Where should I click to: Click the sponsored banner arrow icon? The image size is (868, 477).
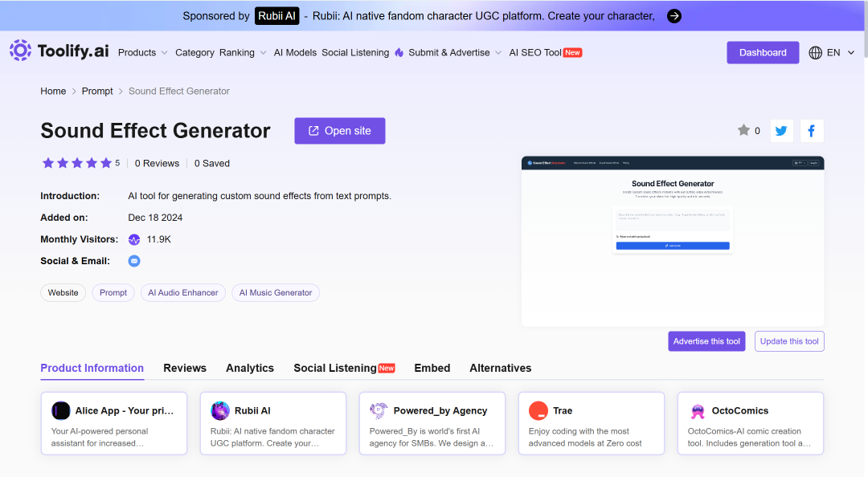pyautogui.click(x=674, y=16)
